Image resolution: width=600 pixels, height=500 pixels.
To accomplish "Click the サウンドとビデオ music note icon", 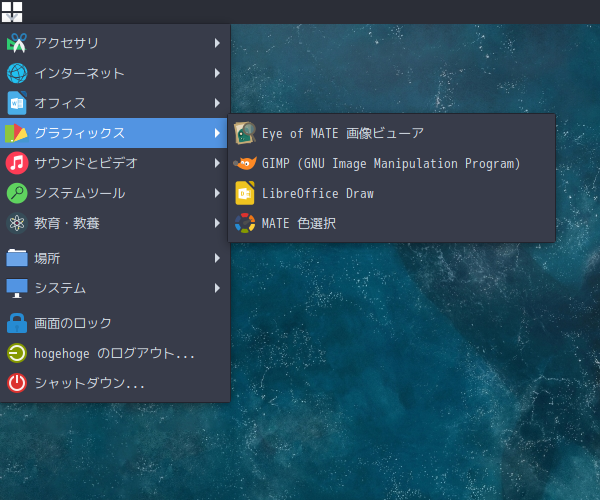I will tap(17, 163).
